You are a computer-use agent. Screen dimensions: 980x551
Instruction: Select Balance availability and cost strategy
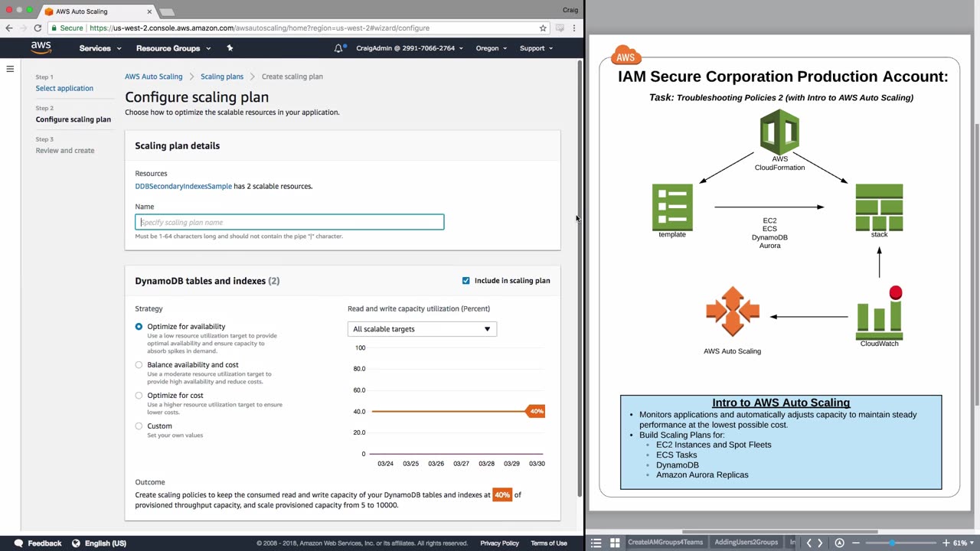tap(139, 365)
